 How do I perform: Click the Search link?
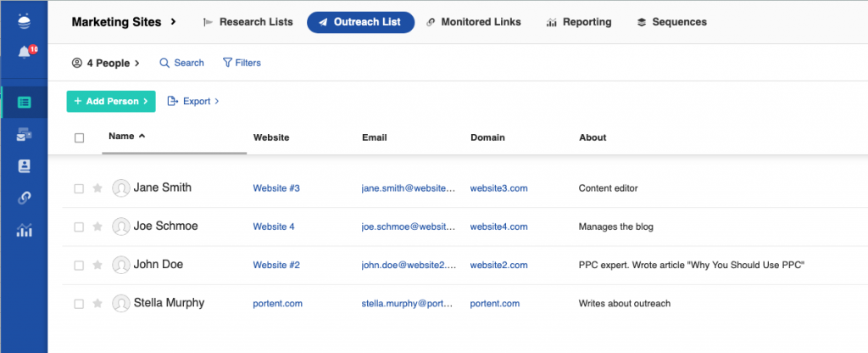(181, 63)
